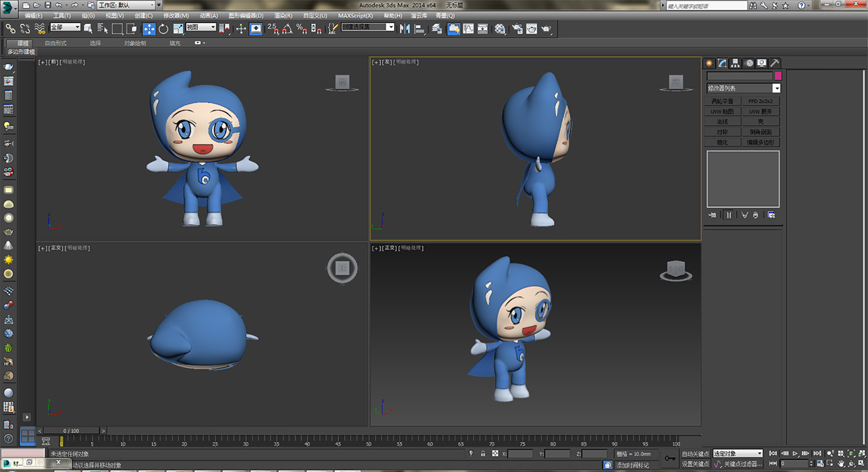Click the 编辑多边形 modifier button
Viewport: 868px width, 472px height.
point(760,142)
